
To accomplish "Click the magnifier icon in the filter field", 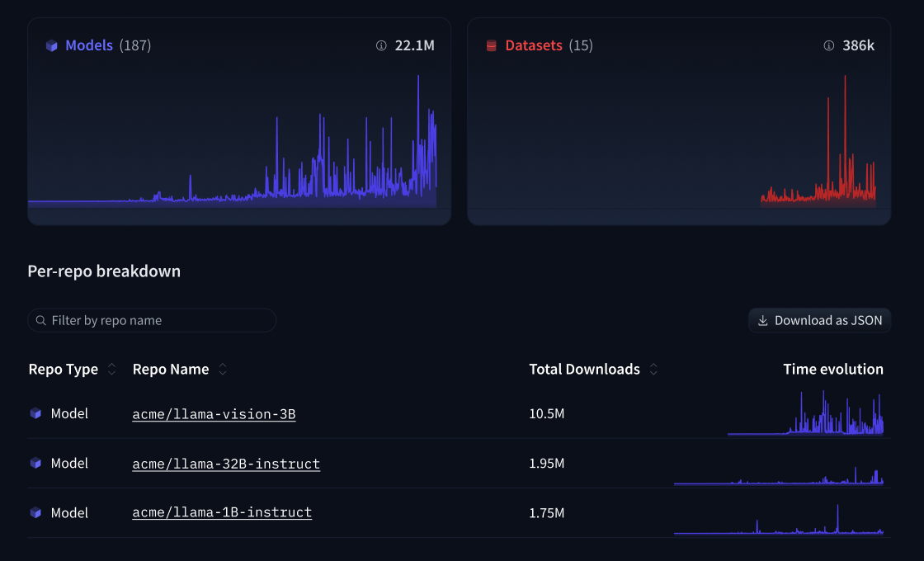I will tap(40, 320).
